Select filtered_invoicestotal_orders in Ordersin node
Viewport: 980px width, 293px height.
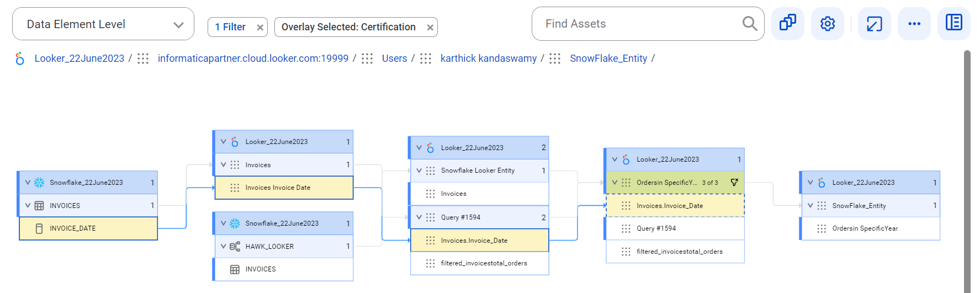tap(675, 252)
